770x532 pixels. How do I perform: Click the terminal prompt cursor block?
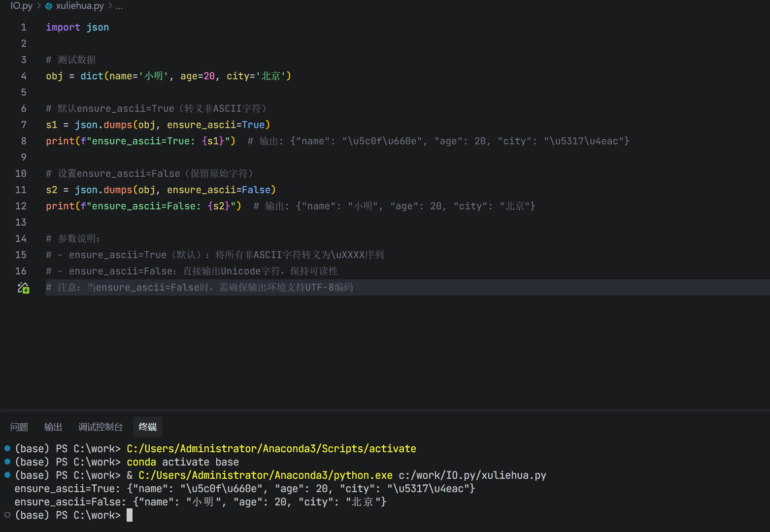pos(130,515)
